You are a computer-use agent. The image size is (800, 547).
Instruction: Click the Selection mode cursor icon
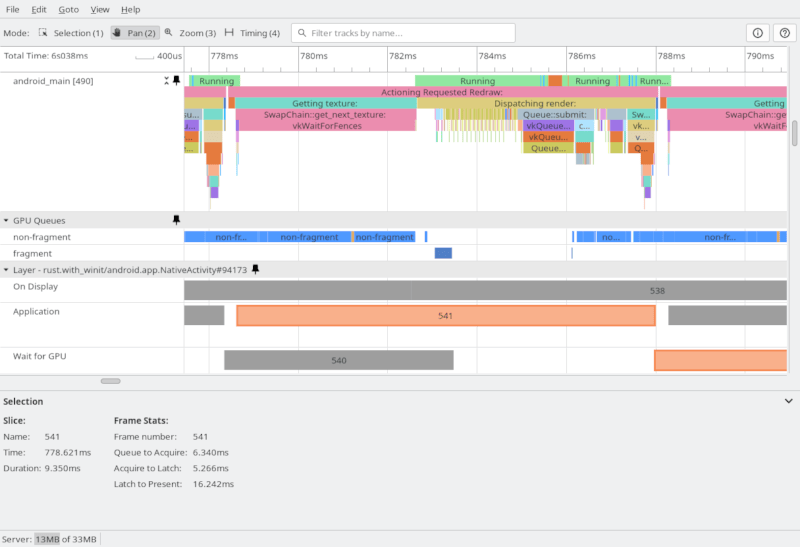click(x=43, y=33)
